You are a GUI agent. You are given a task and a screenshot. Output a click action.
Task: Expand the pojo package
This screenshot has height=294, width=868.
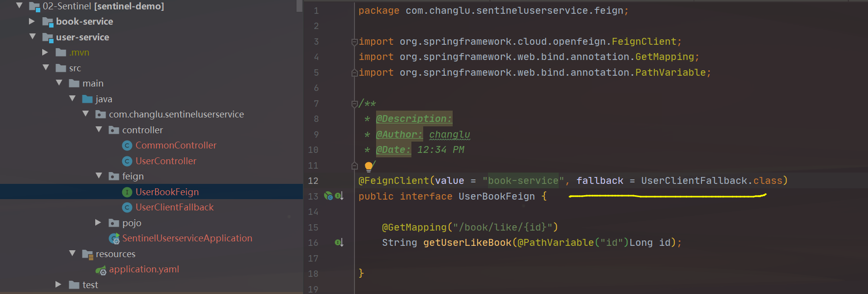coord(98,222)
